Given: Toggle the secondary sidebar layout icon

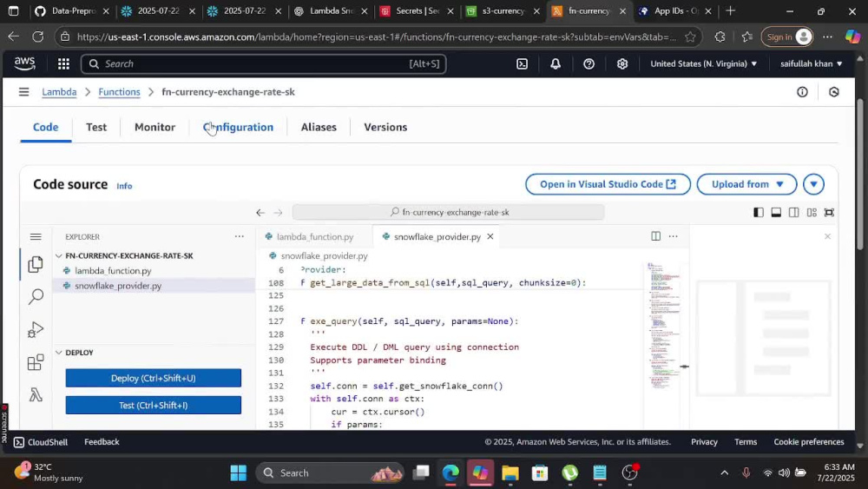Looking at the screenshot, I should [x=794, y=212].
